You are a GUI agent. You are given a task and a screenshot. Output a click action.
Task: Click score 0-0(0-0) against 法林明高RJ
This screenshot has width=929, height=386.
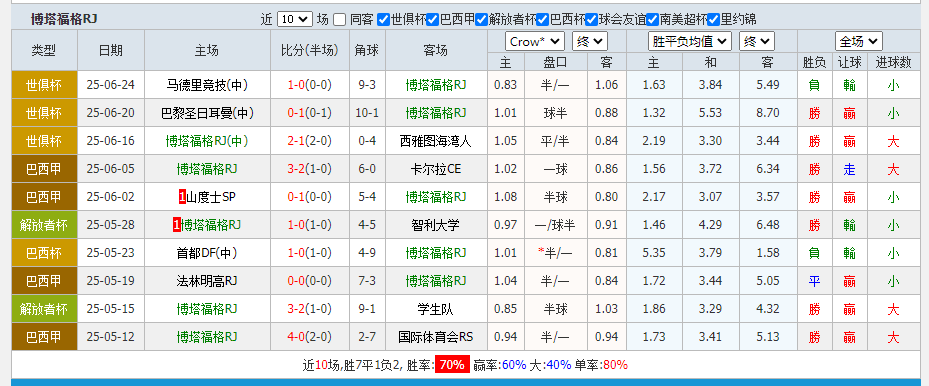[x=309, y=281]
